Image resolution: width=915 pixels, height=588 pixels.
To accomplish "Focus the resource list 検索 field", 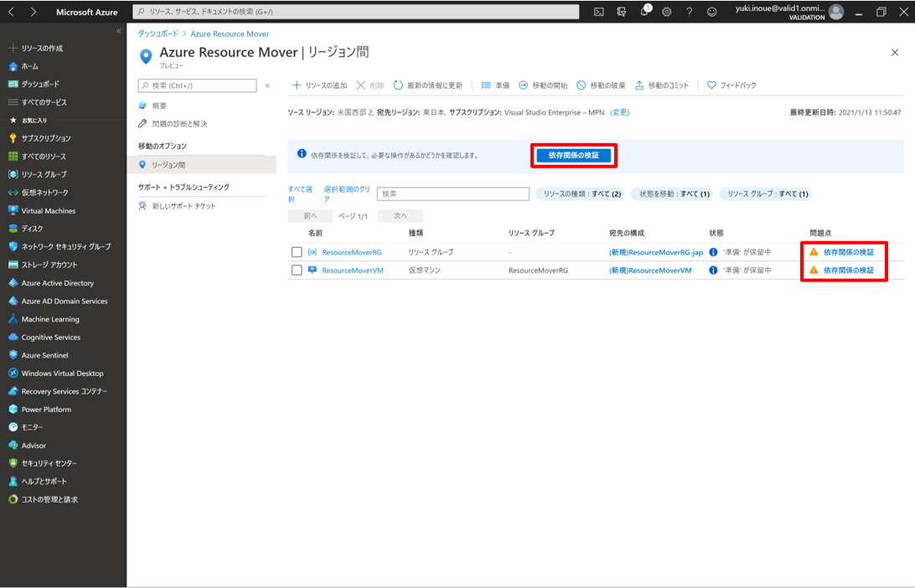I will [x=453, y=193].
